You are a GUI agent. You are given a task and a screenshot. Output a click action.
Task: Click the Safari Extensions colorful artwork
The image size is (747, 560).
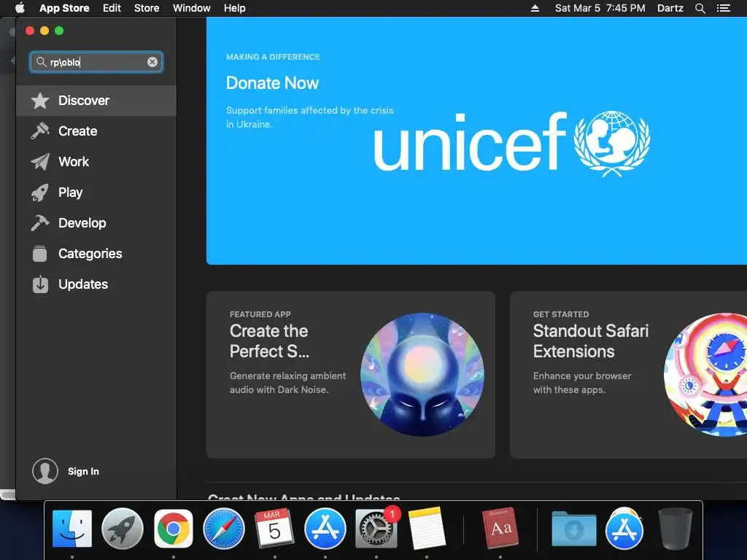pyautogui.click(x=705, y=375)
